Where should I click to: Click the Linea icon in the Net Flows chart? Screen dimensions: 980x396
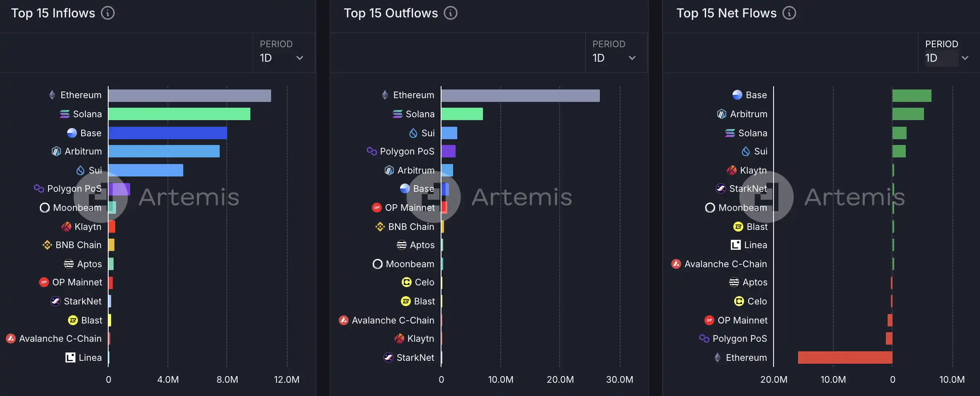pyautogui.click(x=736, y=245)
